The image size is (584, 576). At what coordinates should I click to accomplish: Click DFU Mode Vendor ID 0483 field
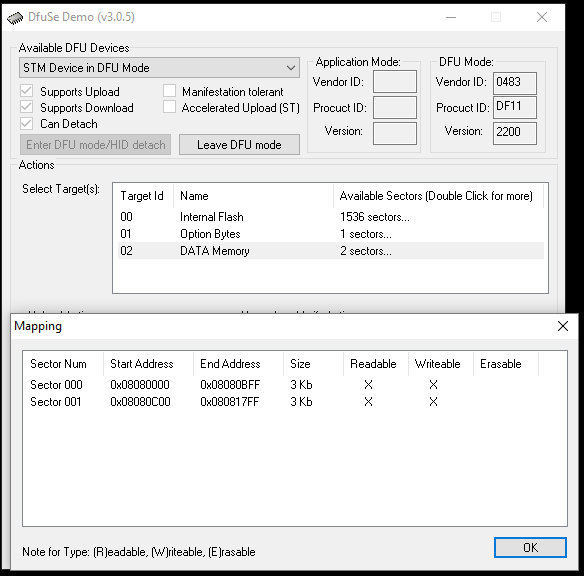coord(515,83)
